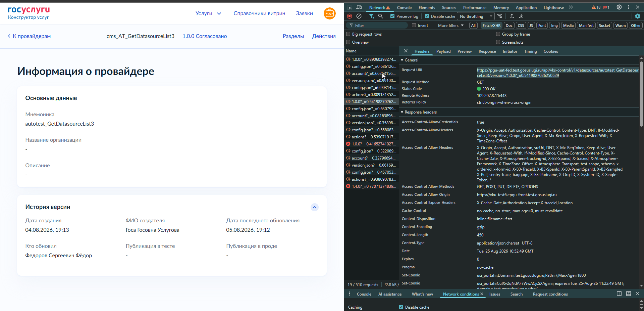Close the request details pane
This screenshot has width=644, height=311.
coord(406,51)
